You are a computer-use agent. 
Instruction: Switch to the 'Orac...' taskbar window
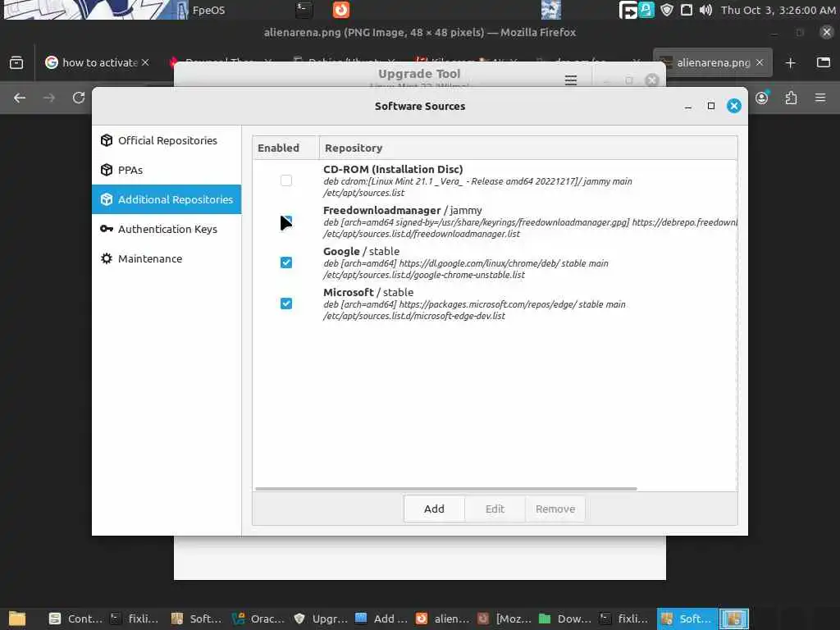tap(258, 619)
